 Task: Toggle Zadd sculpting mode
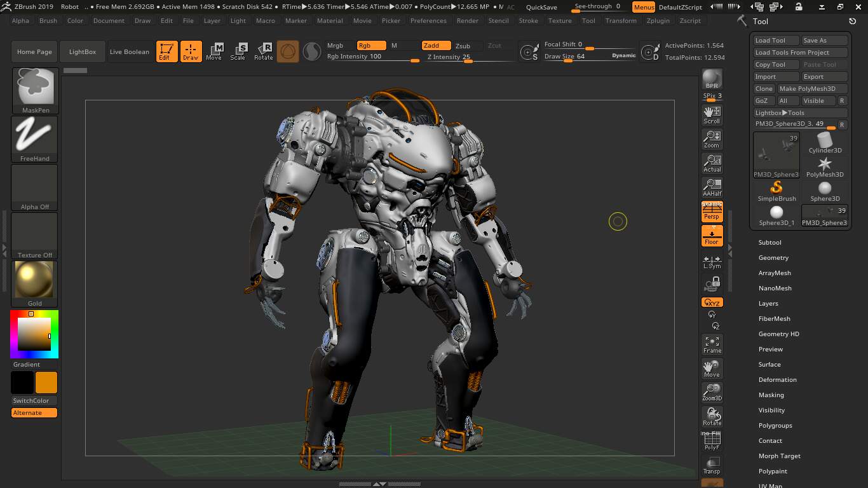(x=435, y=45)
